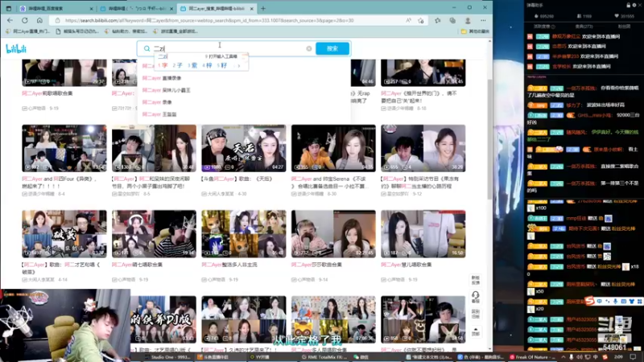Screen dimensions: 644x362
Task: Close the first browser tab
Action: pyautogui.click(x=91, y=8)
